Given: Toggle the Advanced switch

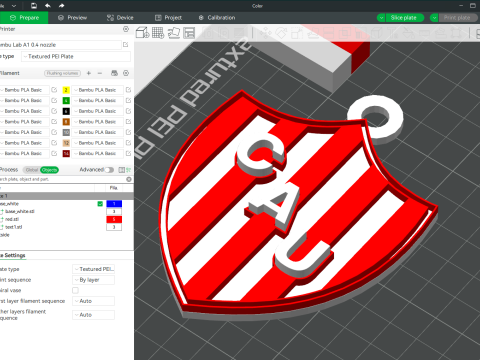Looking at the screenshot, I should pos(109,170).
